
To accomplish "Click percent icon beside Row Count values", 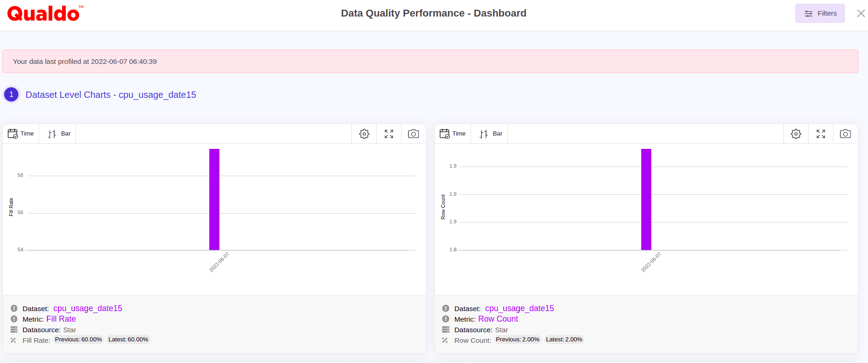I will click(445, 340).
